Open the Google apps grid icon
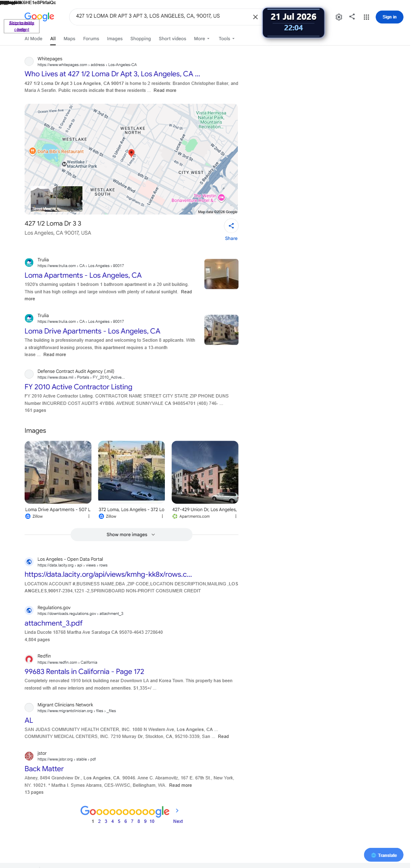This screenshot has width=415, height=868. tap(366, 17)
